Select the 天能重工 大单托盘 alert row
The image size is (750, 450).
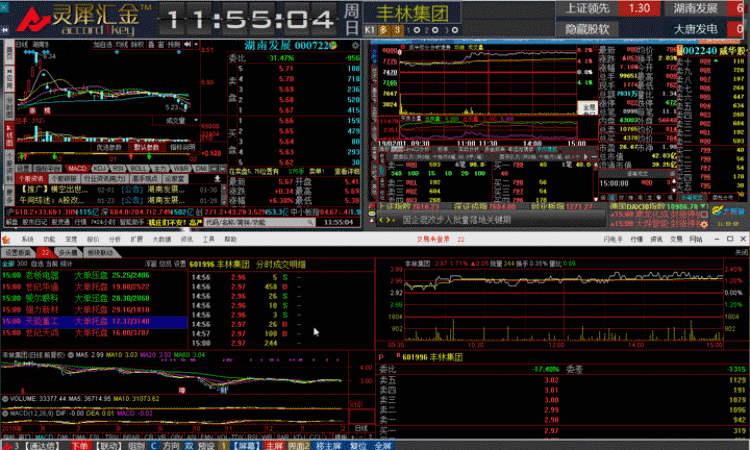[x=94, y=321]
